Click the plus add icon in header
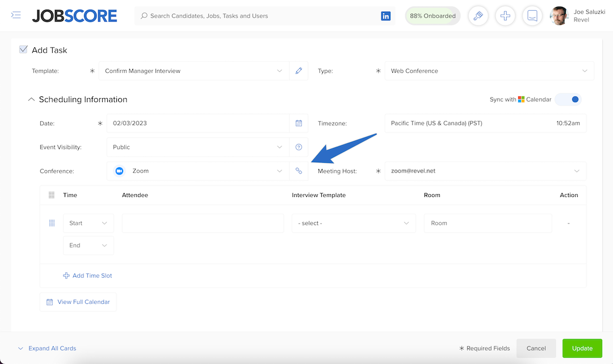The width and height of the screenshot is (613, 364). pos(505,16)
